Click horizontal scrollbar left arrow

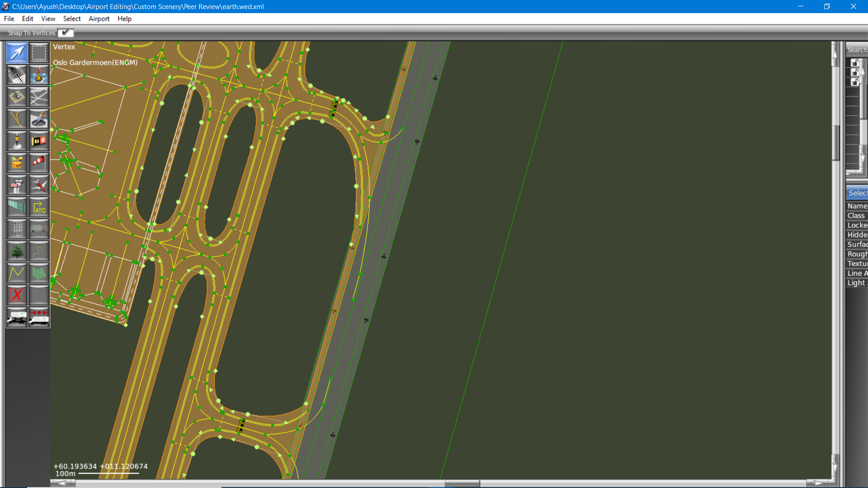click(63, 483)
